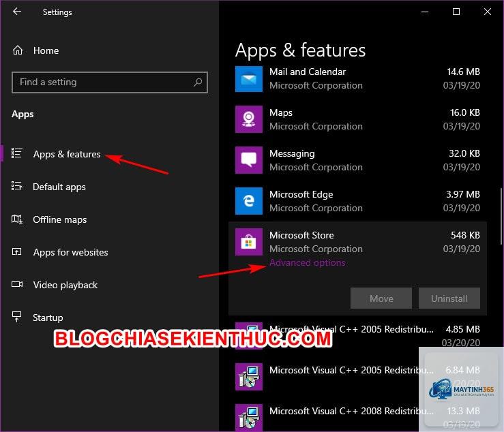Select the Messaging app entry
504x432 pixels.
tap(357, 160)
